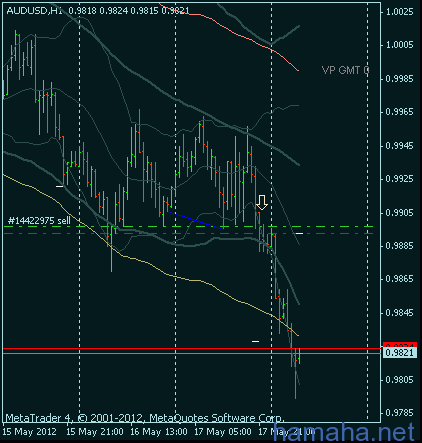Click the white down arrow chart object
The height and width of the screenshot is (443, 422).
pos(262,202)
